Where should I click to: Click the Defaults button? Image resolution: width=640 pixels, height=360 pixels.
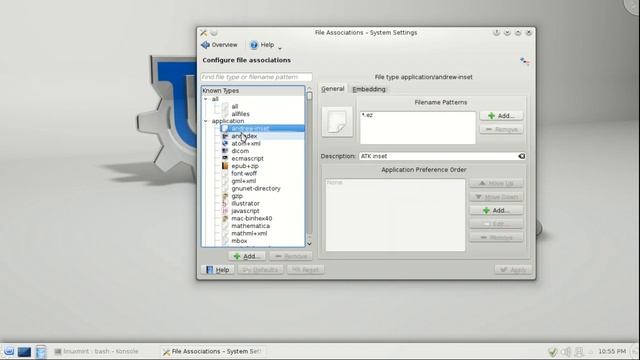tap(260, 270)
